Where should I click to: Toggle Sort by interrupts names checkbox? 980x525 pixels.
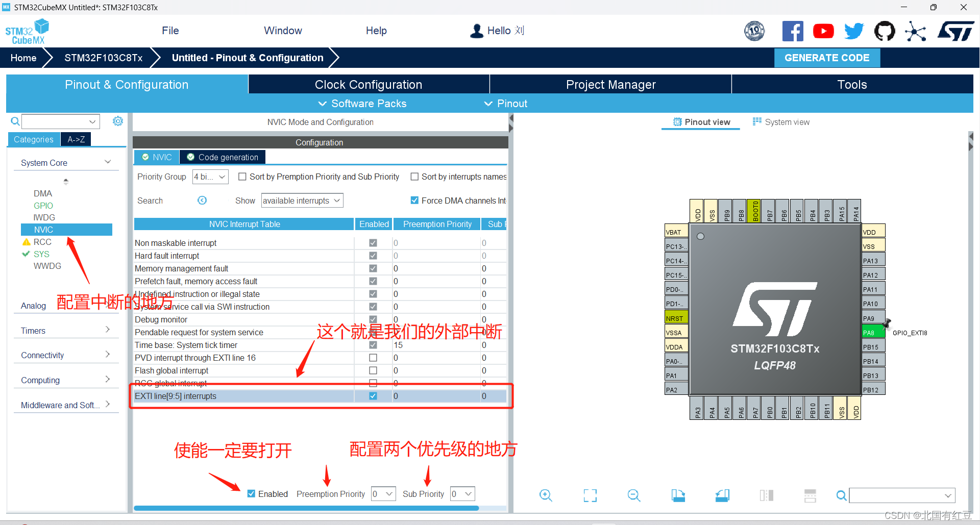(414, 177)
